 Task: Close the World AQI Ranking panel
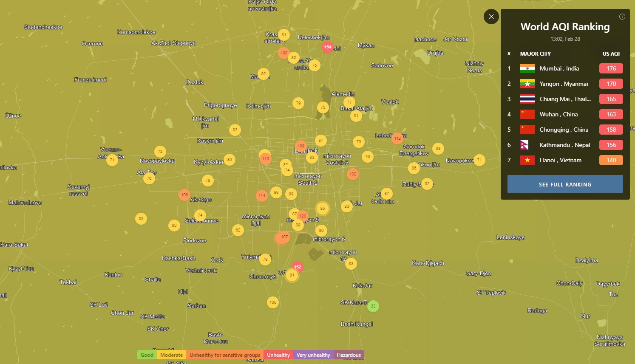click(491, 17)
